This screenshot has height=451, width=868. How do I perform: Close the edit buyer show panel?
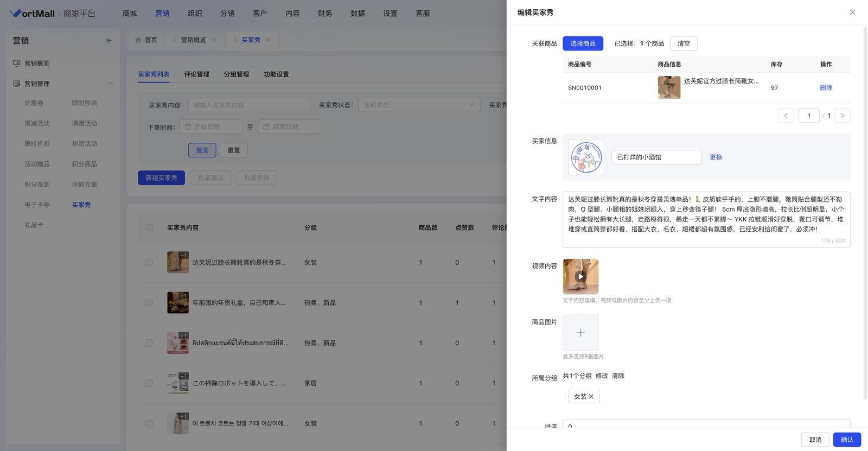pyautogui.click(x=852, y=12)
